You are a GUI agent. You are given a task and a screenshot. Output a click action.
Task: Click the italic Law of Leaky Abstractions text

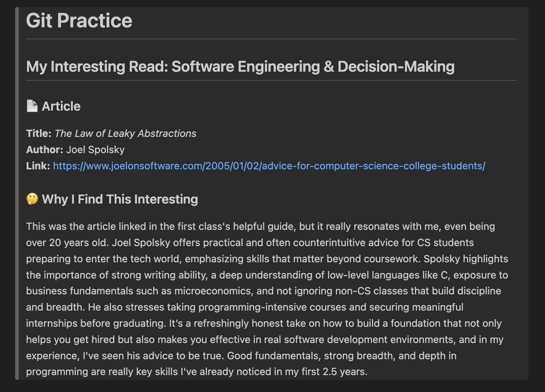point(125,133)
